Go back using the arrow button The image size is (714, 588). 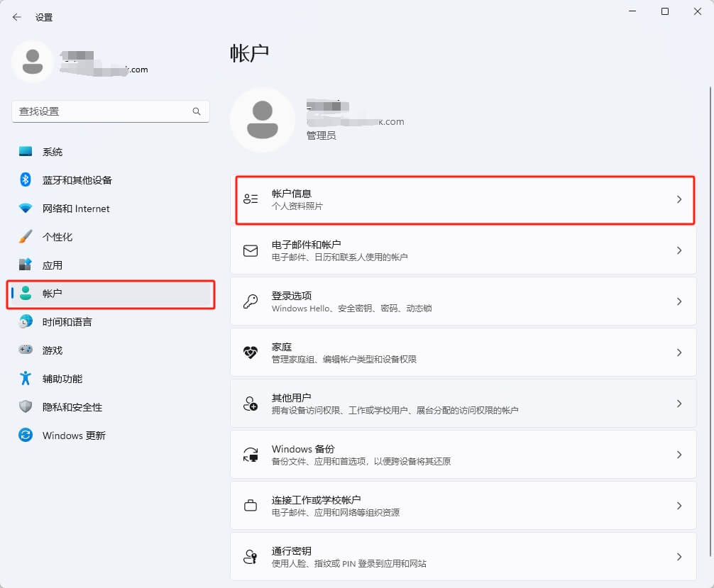[16, 16]
